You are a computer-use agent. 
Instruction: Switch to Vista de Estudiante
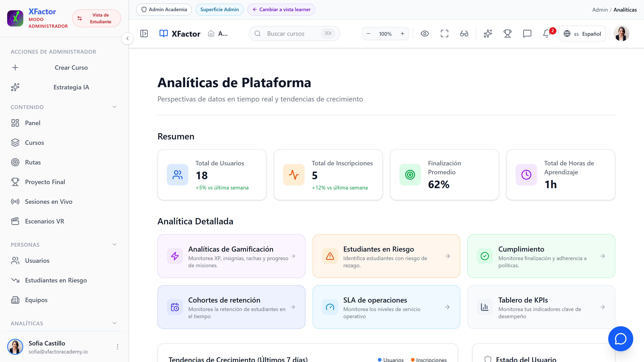tap(97, 19)
